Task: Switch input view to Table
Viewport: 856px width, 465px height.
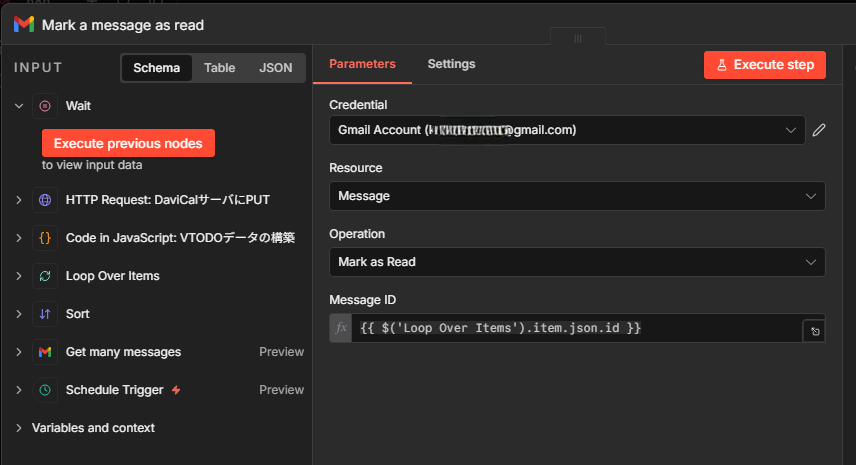Action: [x=219, y=68]
